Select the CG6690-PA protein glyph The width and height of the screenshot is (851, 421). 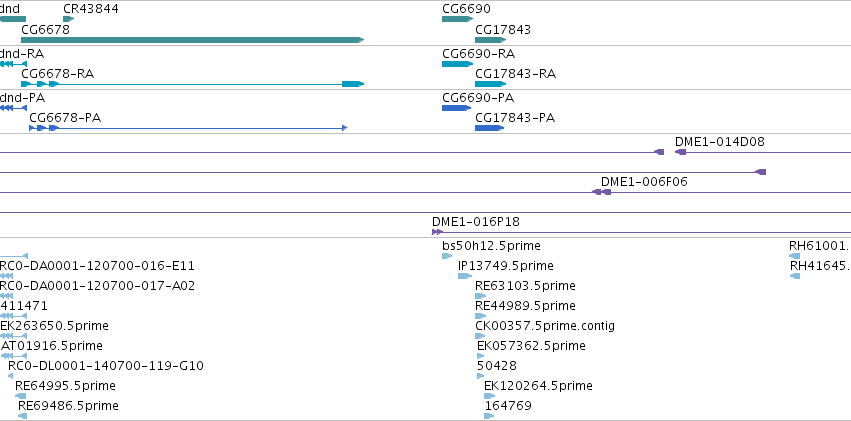456,108
